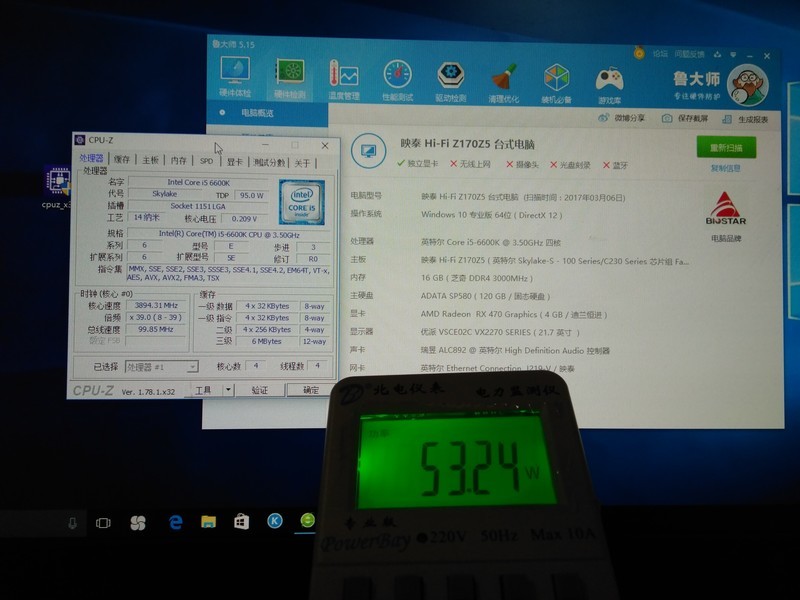Viewport: 800px width, 600px height.
Task: Click the Biostar brand logo
Action: [x=725, y=208]
